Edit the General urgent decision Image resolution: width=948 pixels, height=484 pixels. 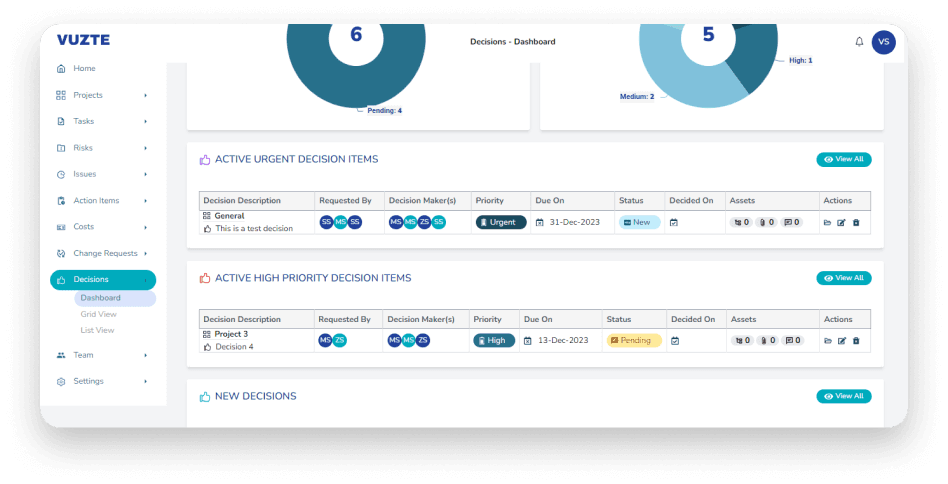tap(842, 222)
